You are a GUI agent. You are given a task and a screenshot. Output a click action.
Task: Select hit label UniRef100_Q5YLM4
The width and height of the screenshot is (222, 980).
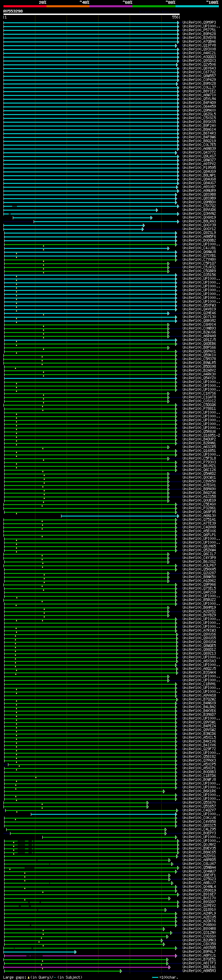coord(199,99)
